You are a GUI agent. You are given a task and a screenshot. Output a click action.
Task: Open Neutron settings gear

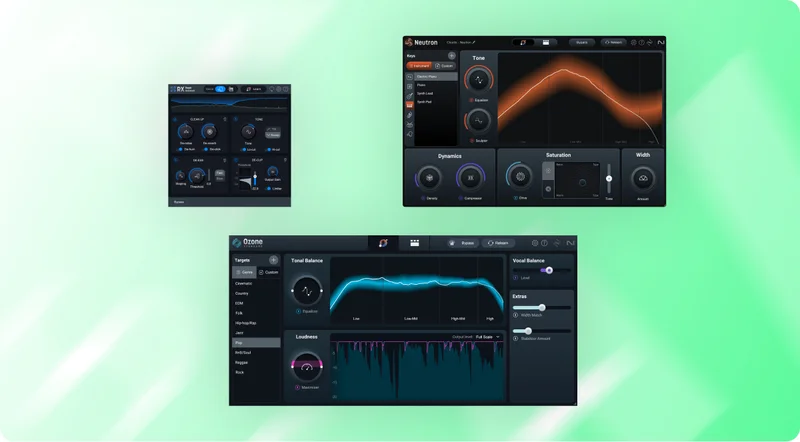pyautogui.click(x=634, y=43)
